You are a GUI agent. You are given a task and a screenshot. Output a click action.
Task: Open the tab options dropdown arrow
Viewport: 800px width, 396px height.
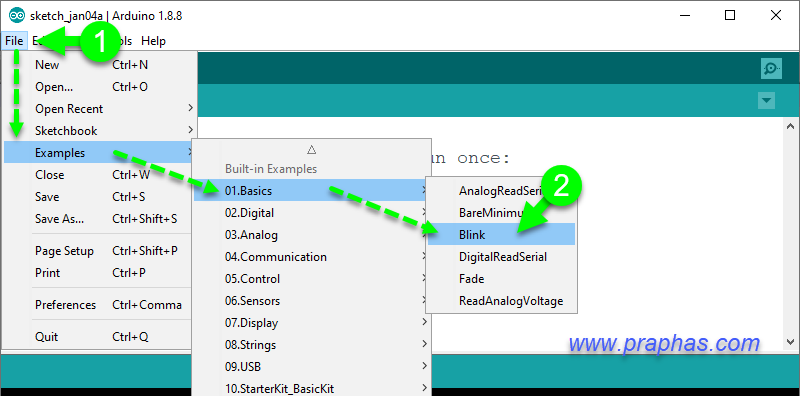click(x=766, y=101)
